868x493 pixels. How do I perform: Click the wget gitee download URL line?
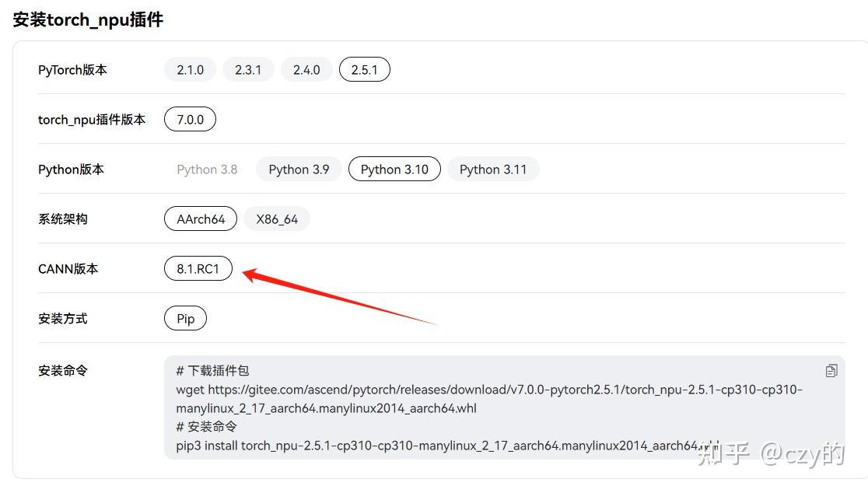(x=489, y=390)
